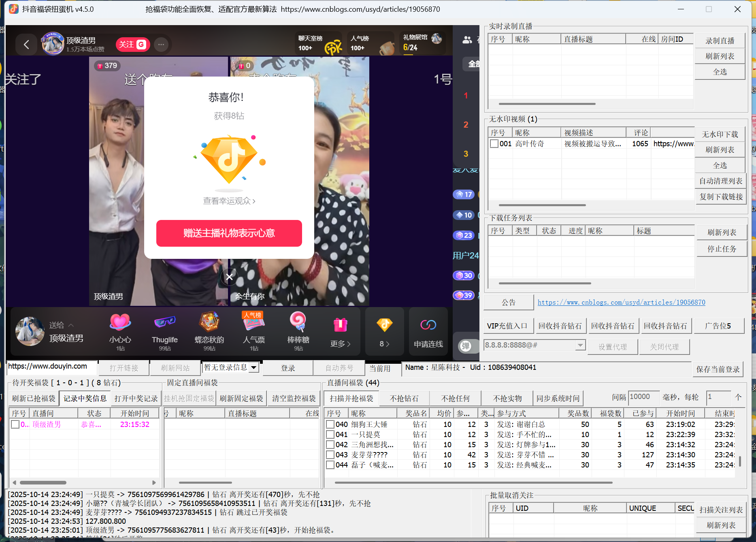
Task: Click the diamond 8 recharge icon
Action: tap(384, 325)
